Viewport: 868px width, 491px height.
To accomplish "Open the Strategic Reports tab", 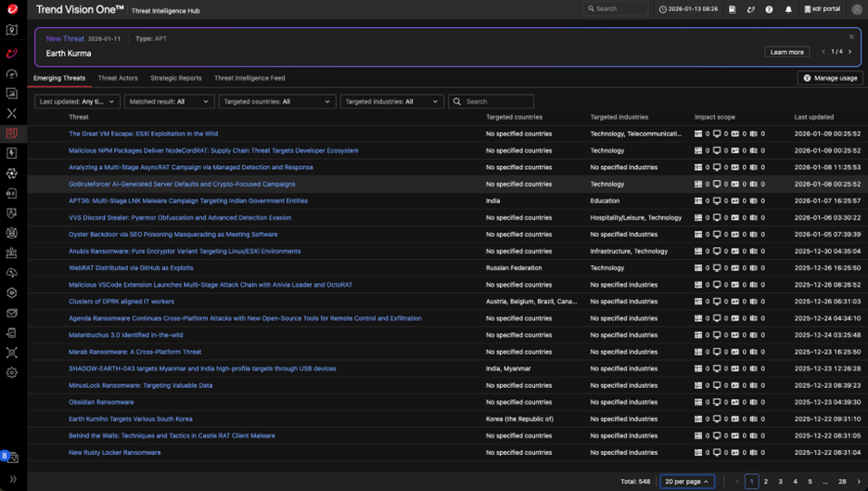I will tap(175, 78).
